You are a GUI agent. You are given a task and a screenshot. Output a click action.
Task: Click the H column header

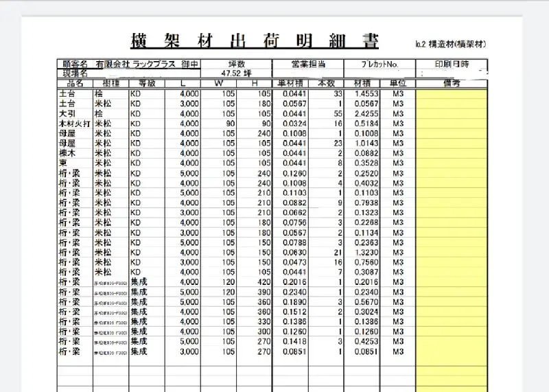click(x=255, y=83)
